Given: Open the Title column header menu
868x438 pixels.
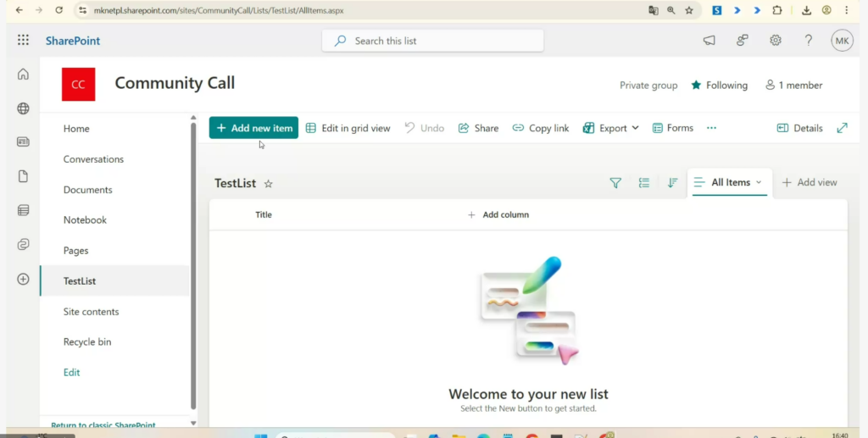Looking at the screenshot, I should click(x=264, y=214).
